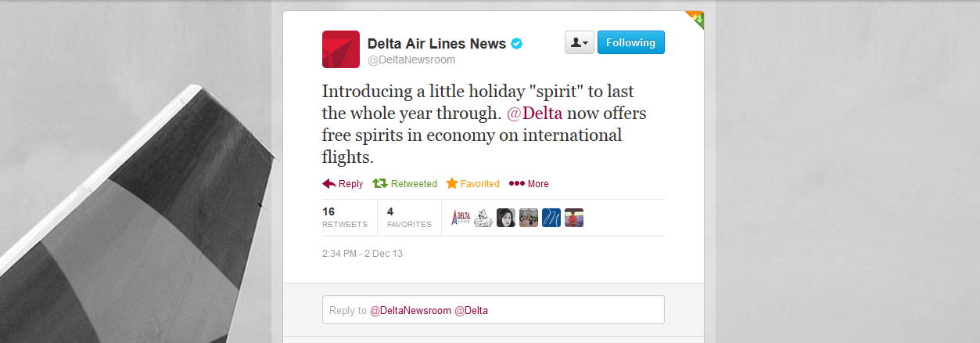The width and height of the screenshot is (980, 343).
Task: Unfavorite using the Favorited star
Action: 472,183
